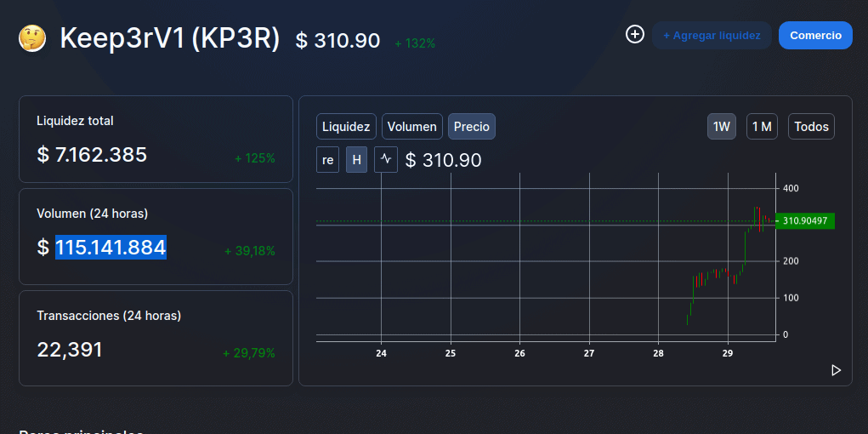The width and height of the screenshot is (868, 434).
Task: Click the '+ 29,79%' transactions change
Action: (249, 353)
